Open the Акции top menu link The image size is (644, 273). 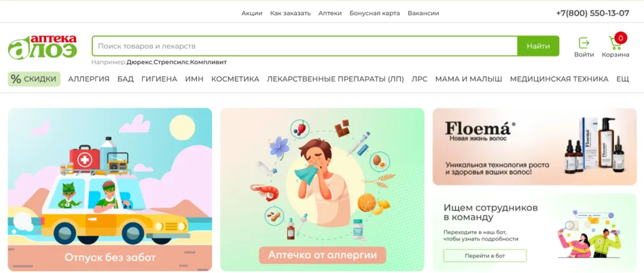(252, 13)
